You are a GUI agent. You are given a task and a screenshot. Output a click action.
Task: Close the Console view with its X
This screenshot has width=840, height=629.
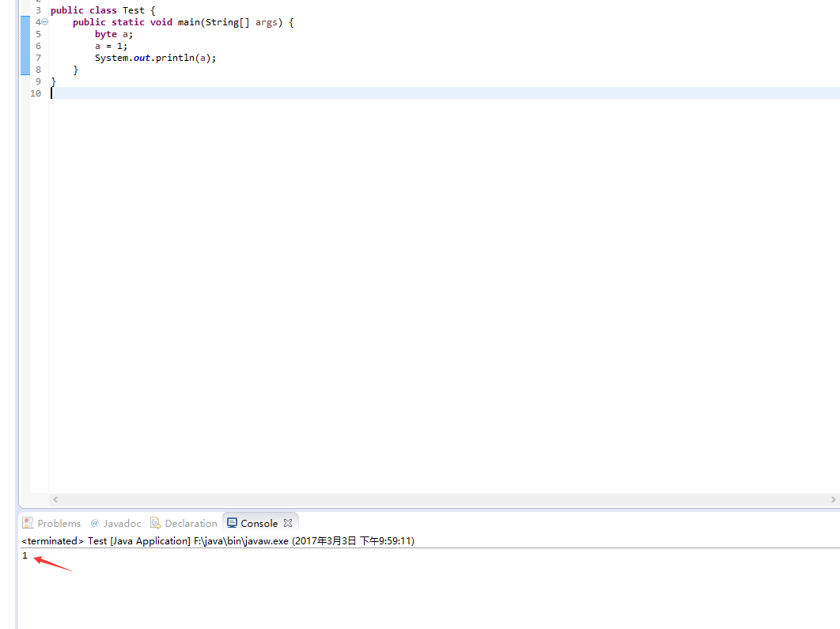[x=288, y=523]
